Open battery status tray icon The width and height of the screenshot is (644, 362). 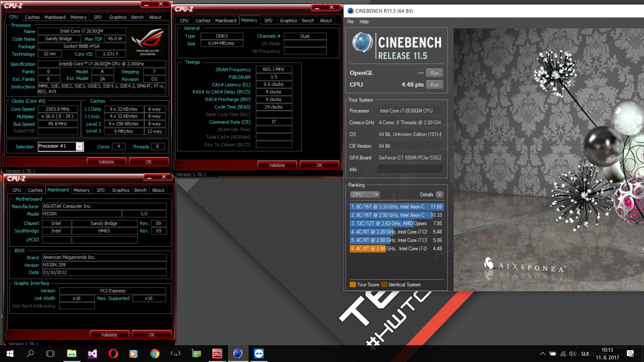(553, 354)
